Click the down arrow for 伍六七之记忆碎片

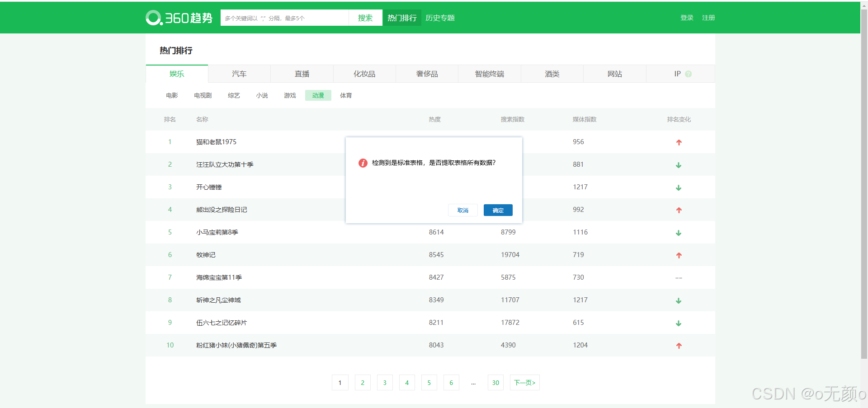(x=679, y=323)
